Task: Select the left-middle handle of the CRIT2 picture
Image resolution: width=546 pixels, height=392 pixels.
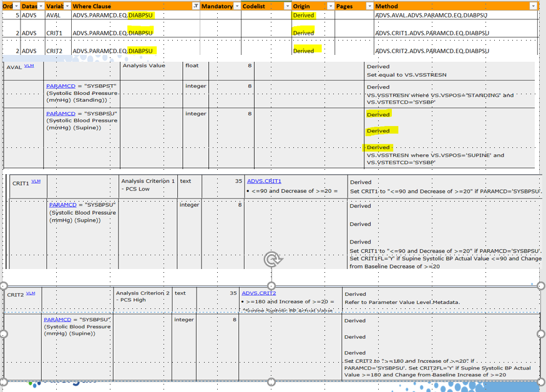Action: click(x=3, y=334)
